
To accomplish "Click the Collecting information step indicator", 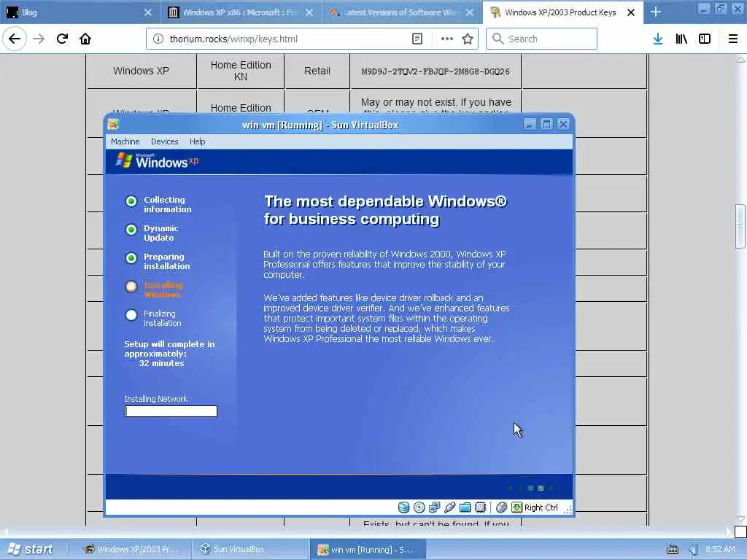I will [x=131, y=201].
